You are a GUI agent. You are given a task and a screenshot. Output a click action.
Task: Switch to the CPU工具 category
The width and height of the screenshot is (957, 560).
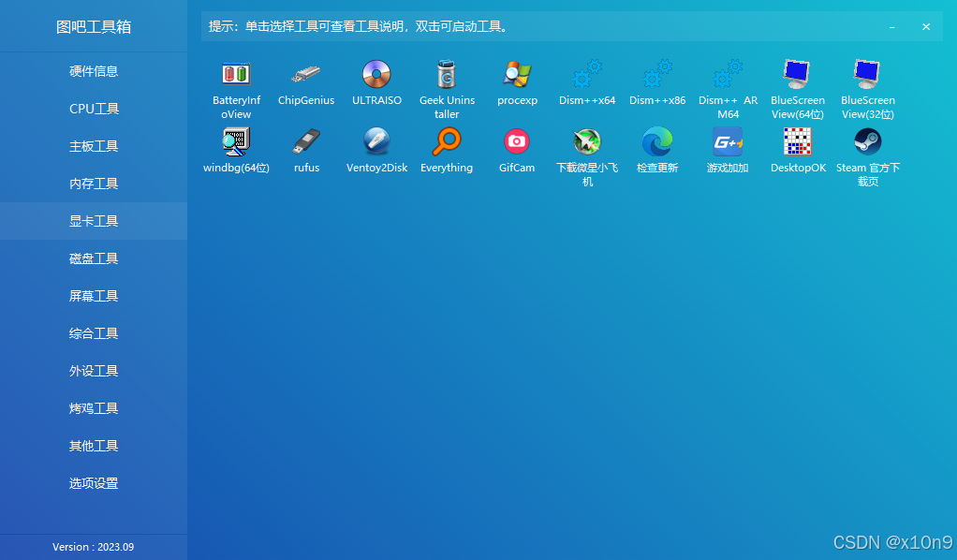click(94, 109)
